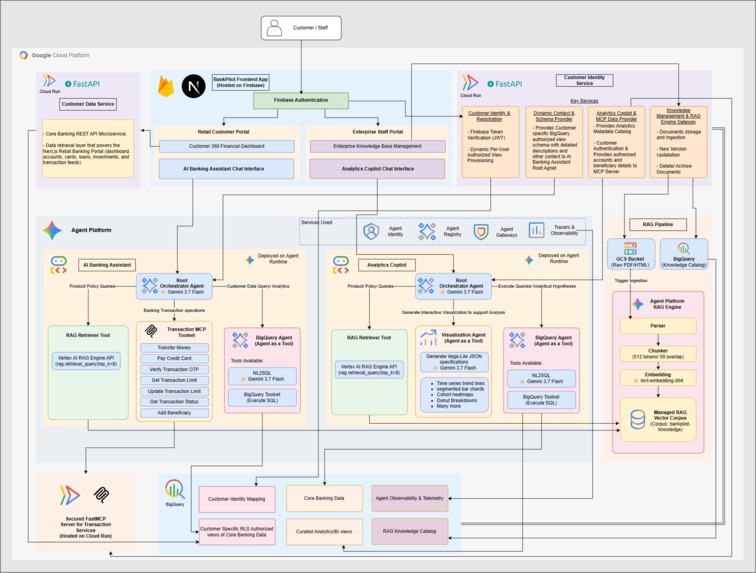Click the Update Transaction Limit tool
Screen dimensions: 756x573
tap(174, 391)
